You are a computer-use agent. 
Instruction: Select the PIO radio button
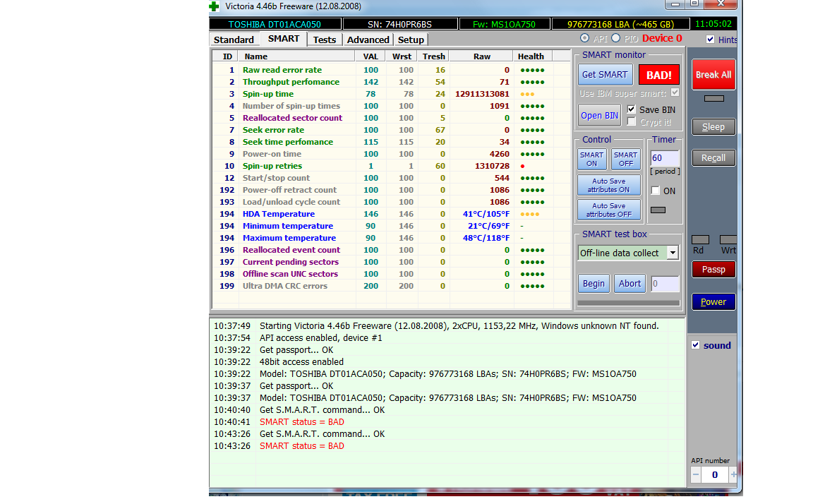coord(616,38)
